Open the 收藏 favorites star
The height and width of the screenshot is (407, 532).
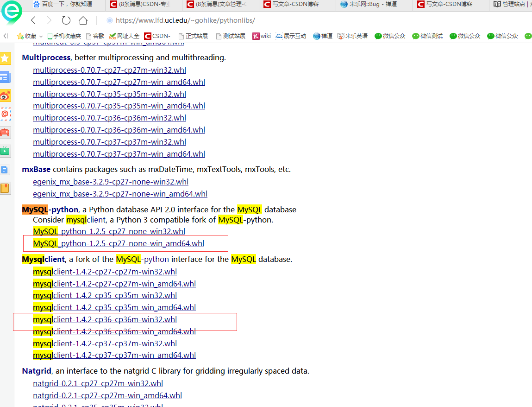coord(20,36)
